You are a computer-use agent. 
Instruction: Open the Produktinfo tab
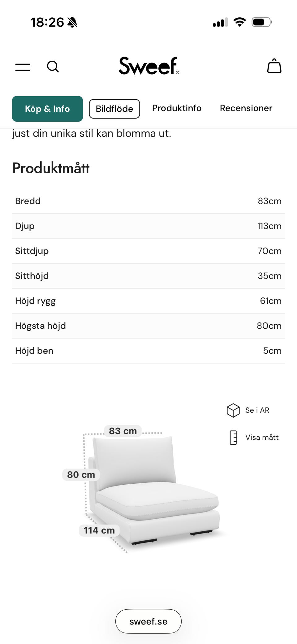point(177,108)
